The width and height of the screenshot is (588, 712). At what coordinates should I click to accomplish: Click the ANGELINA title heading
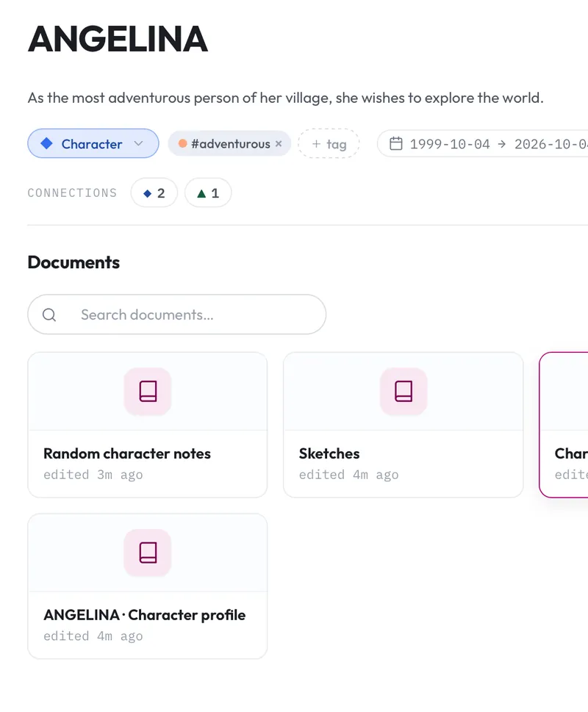118,39
